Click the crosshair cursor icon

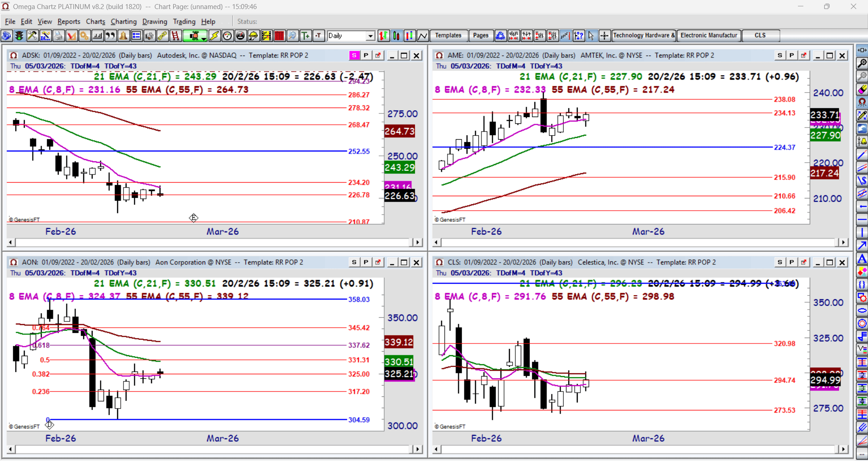(604, 36)
